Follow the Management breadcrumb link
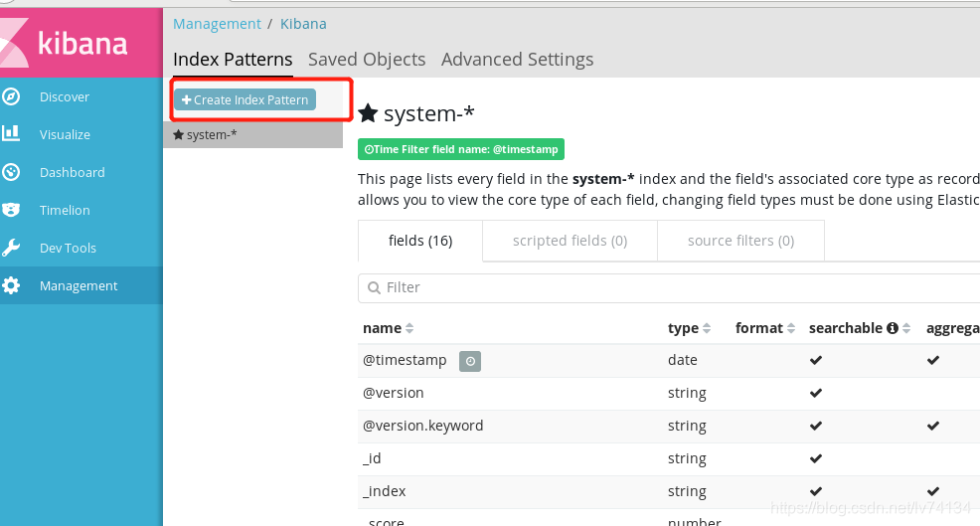Image resolution: width=980 pixels, height=526 pixels. (x=217, y=24)
